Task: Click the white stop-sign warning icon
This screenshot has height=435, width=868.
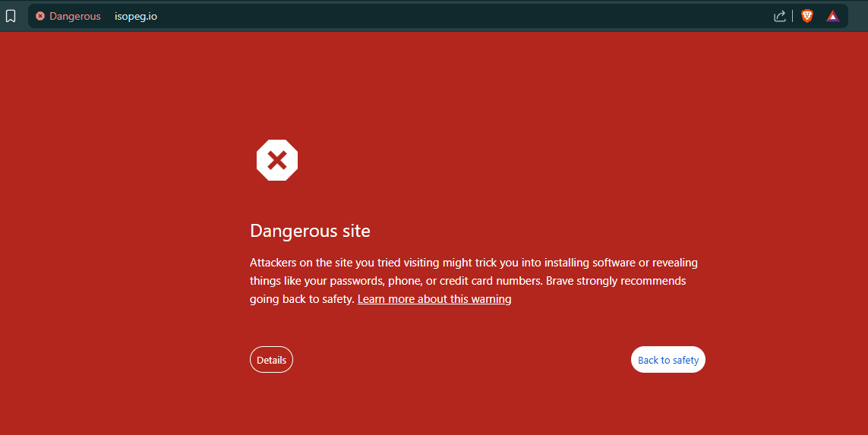Action: click(277, 160)
